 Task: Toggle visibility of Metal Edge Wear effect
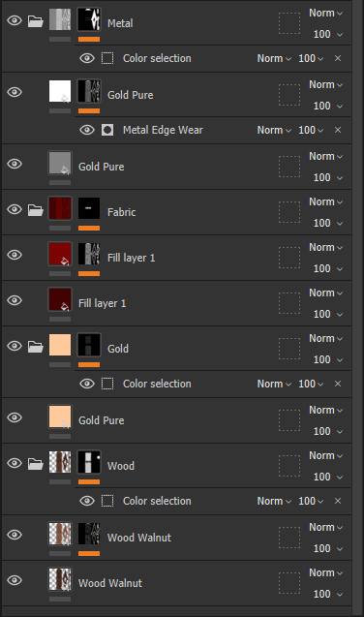click(x=87, y=130)
